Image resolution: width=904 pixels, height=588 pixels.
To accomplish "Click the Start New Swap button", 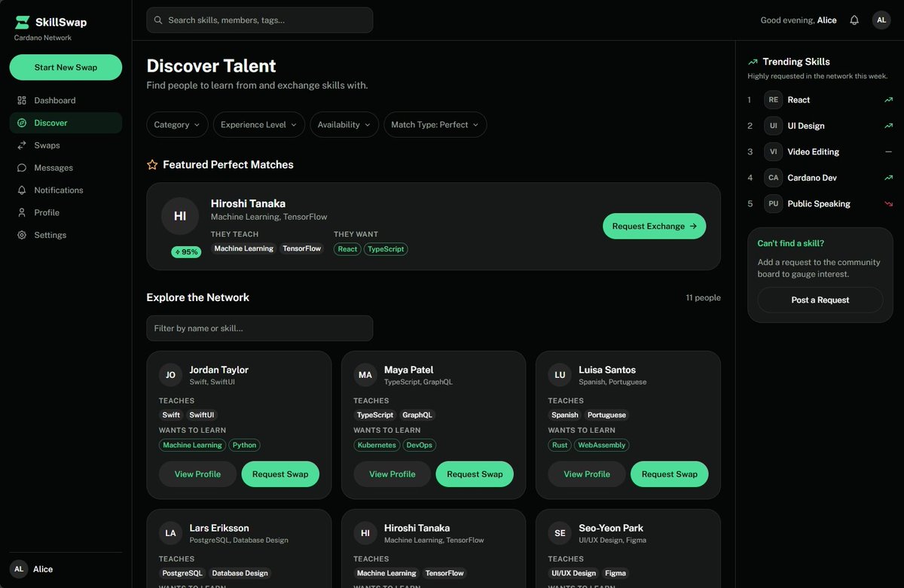I will tap(66, 67).
